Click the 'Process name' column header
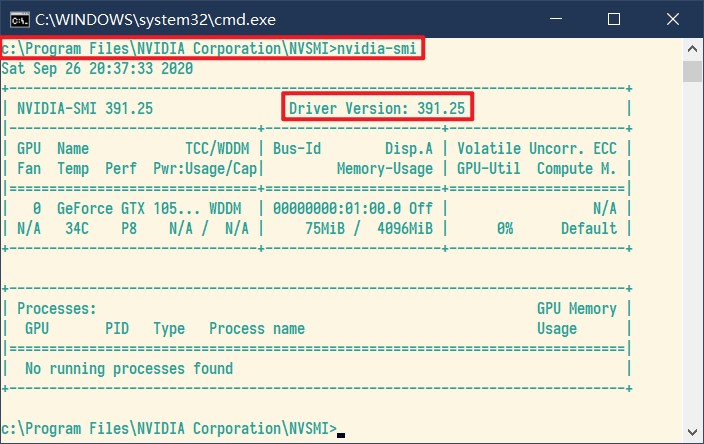 pos(257,328)
